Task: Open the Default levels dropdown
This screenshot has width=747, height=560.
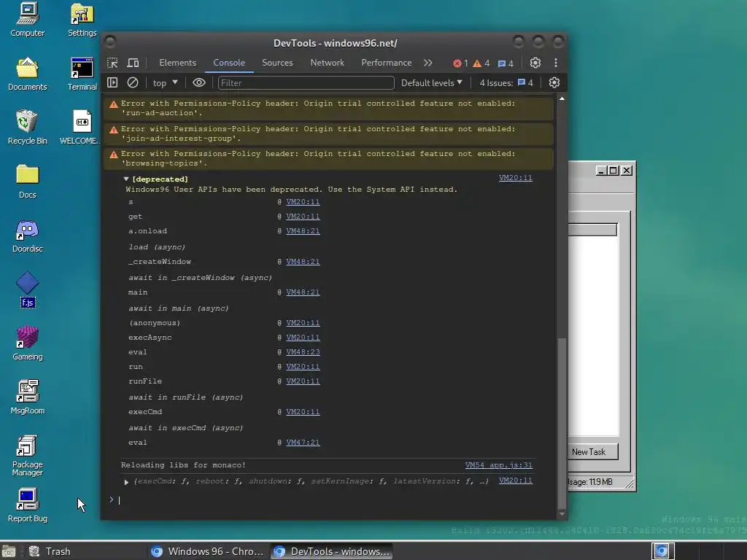Action: 432,83
